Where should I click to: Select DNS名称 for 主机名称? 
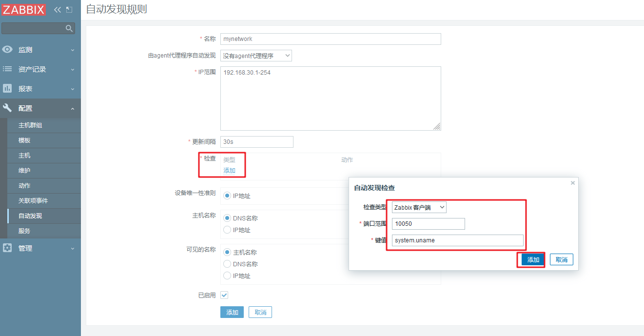pyautogui.click(x=227, y=218)
